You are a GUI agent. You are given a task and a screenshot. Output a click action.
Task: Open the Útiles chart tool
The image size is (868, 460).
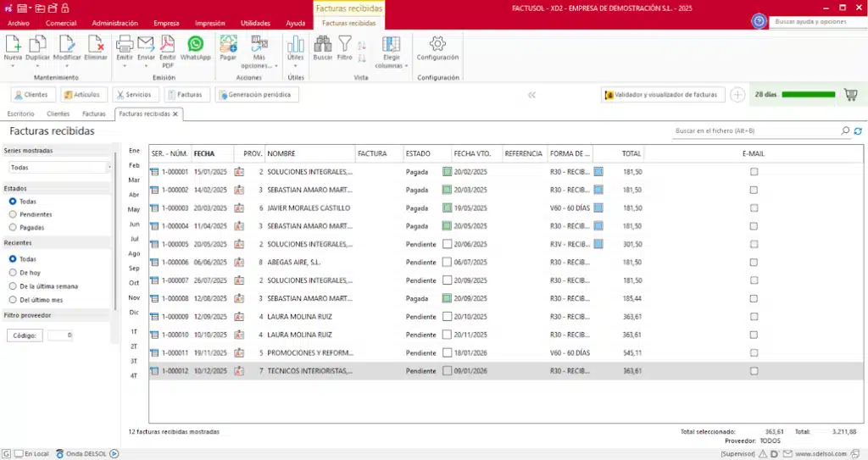(x=296, y=44)
